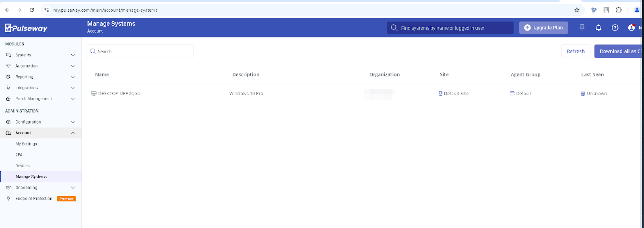Expand the Reporting menu chevron
The width and height of the screenshot is (644, 228).
point(73,76)
